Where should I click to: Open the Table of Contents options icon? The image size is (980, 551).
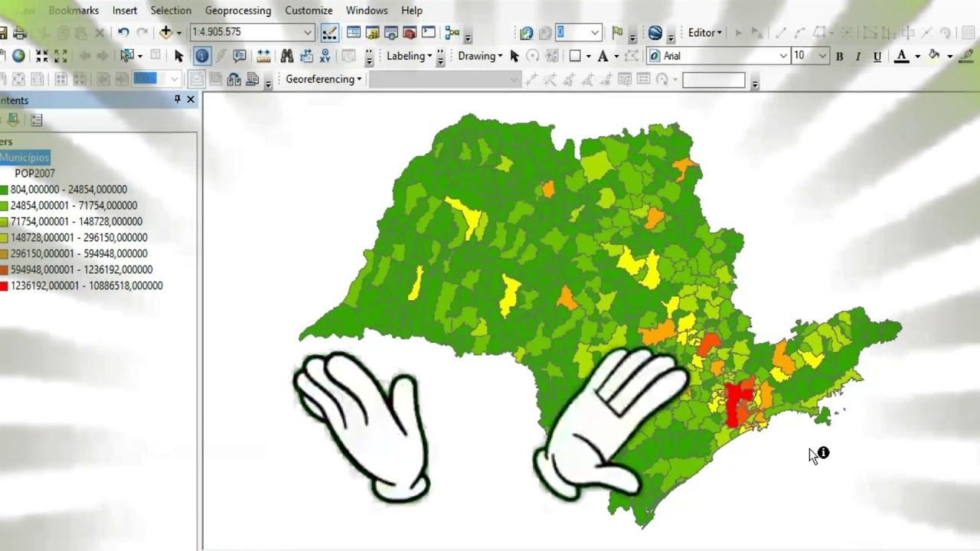click(x=37, y=120)
